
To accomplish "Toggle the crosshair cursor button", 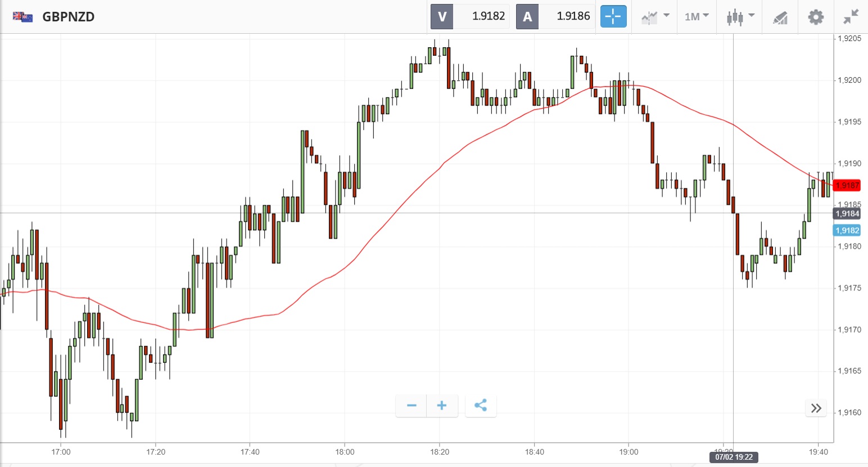I will pyautogui.click(x=613, y=16).
